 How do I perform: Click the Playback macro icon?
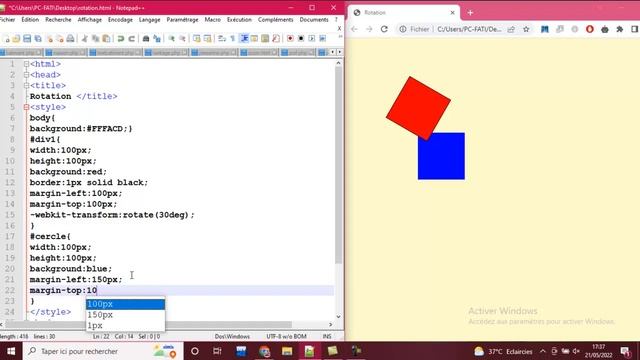(x=312, y=39)
